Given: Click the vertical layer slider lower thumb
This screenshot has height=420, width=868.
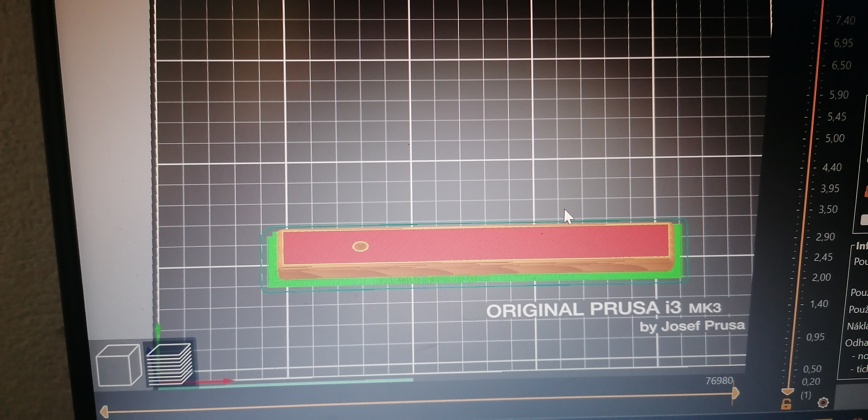Looking at the screenshot, I should 787,391.
